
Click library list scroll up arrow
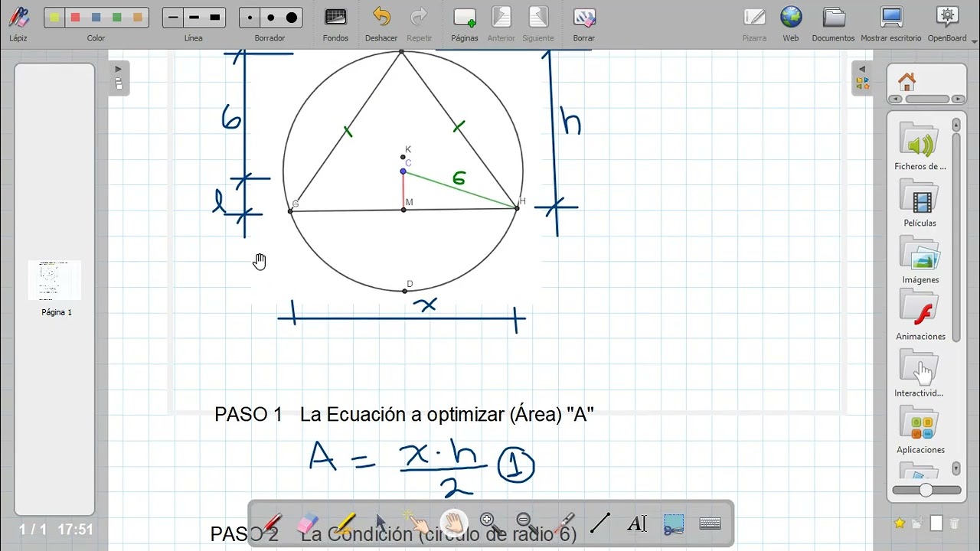pyautogui.click(x=956, y=125)
